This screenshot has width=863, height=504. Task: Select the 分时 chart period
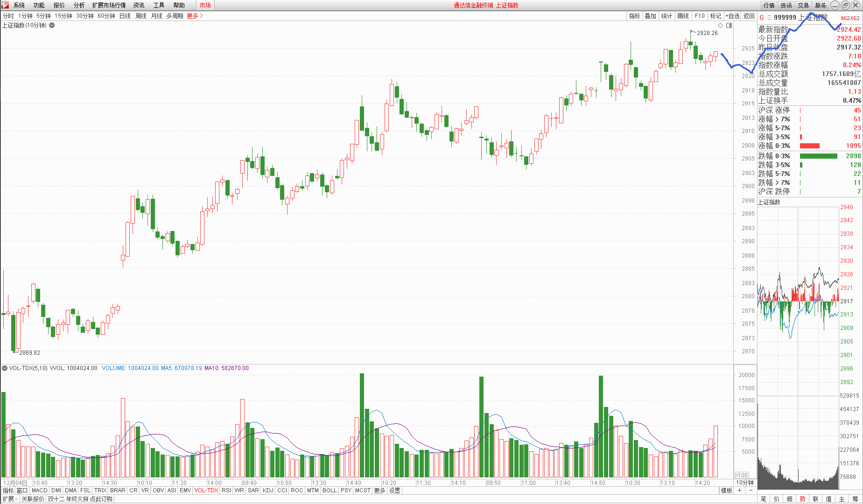click(x=8, y=16)
